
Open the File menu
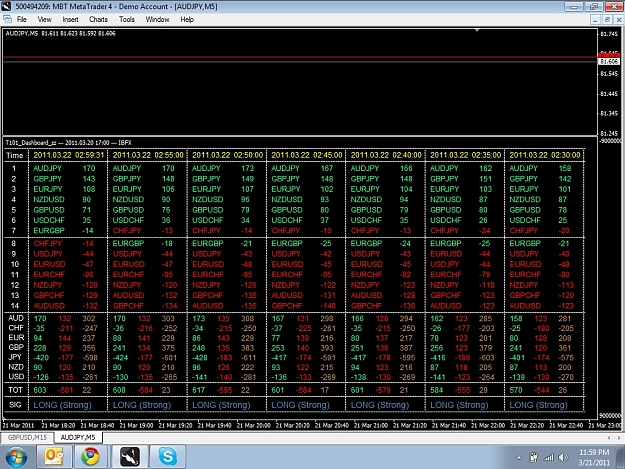[x=22, y=20]
